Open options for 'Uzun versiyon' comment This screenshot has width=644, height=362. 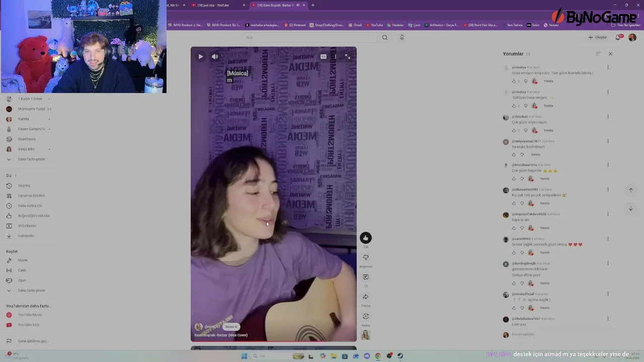point(608,67)
